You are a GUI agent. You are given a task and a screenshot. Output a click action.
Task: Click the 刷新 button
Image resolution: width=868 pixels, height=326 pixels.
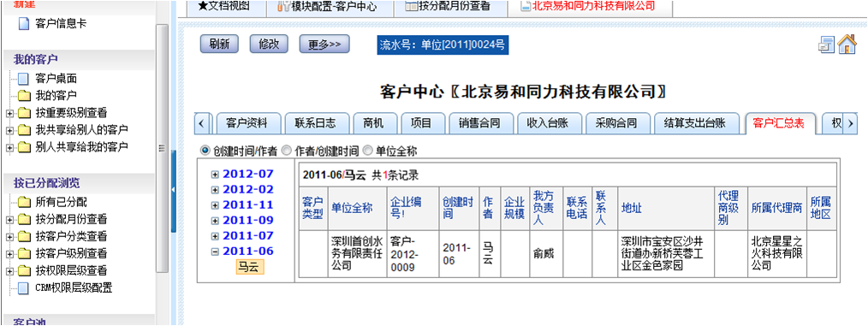point(219,44)
